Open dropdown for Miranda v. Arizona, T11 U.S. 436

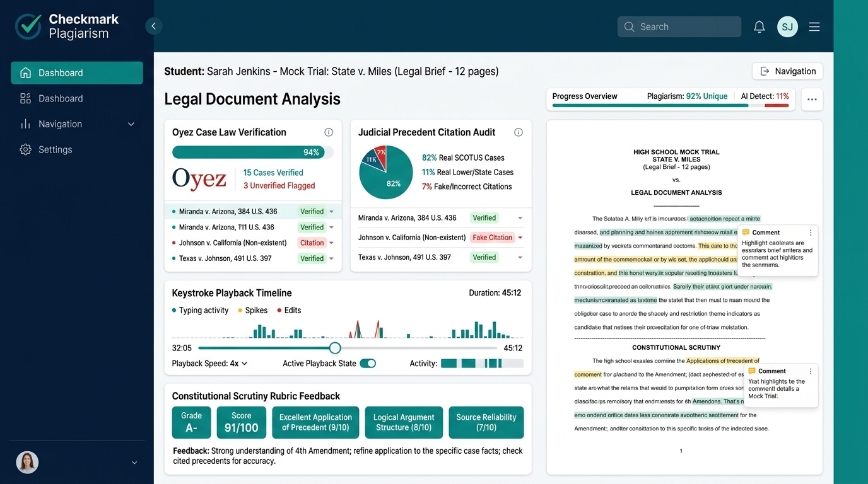(332, 228)
